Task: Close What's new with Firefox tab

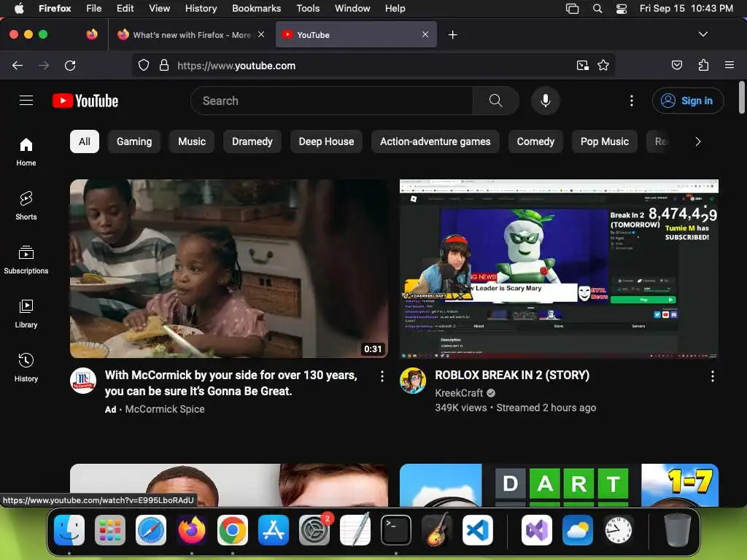Action: pos(261,34)
